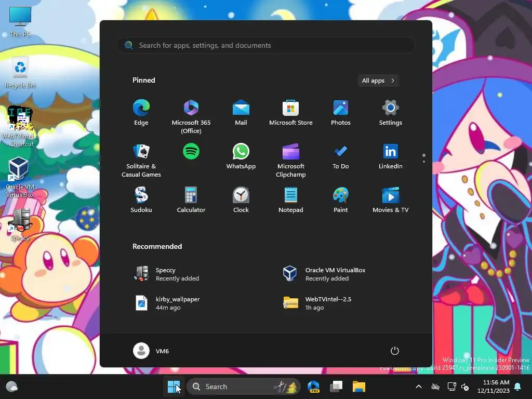Click the OneDrive tray icon
Screen dimensions: 532x399
pos(435,387)
